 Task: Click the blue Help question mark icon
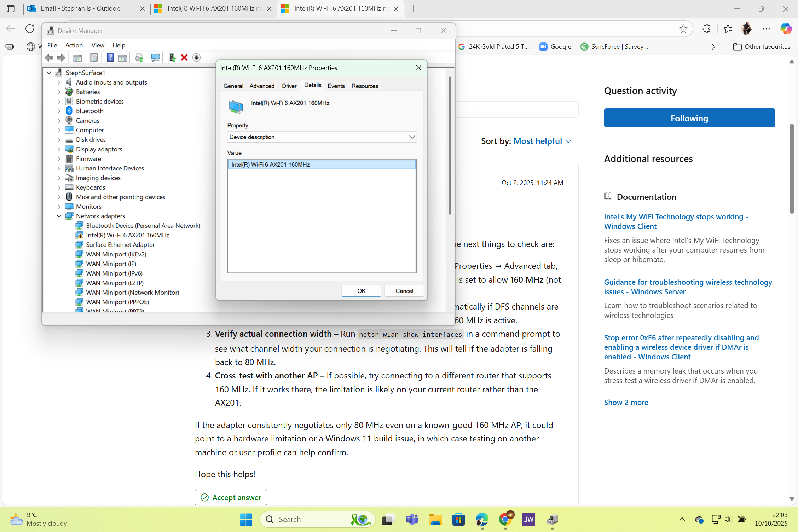point(110,58)
